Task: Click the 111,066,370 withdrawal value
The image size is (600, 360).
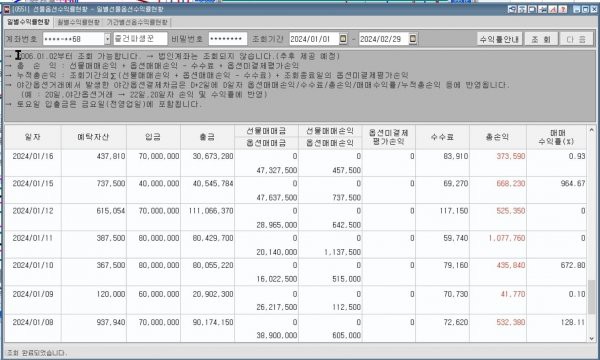Action: click(211, 211)
